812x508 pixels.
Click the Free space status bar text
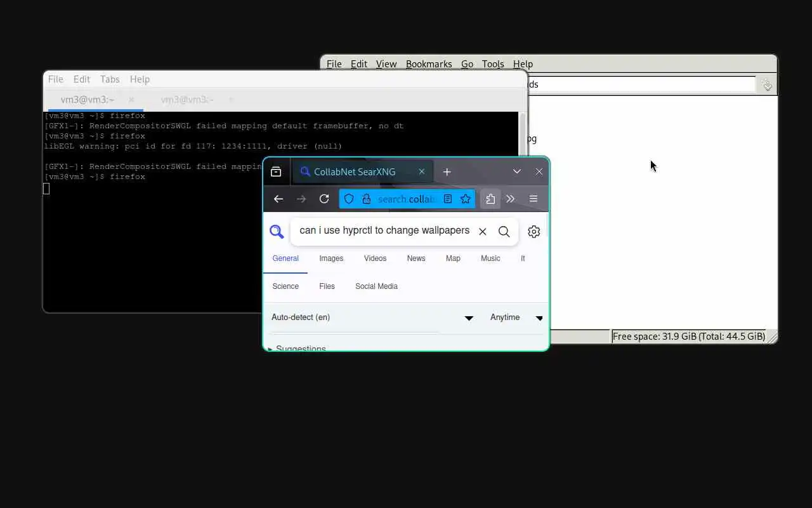pos(689,337)
